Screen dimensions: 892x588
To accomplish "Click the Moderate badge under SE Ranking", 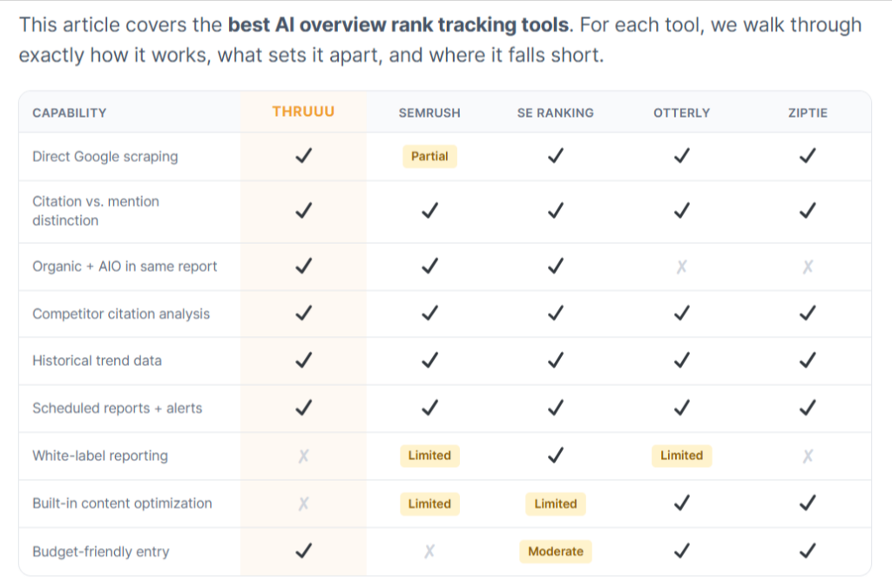I will pos(556,551).
